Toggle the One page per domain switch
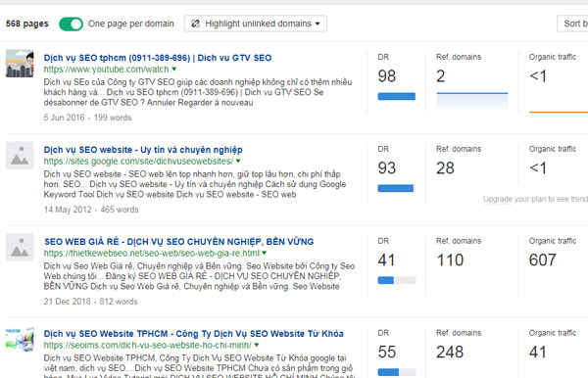The image size is (588, 378). [71, 24]
